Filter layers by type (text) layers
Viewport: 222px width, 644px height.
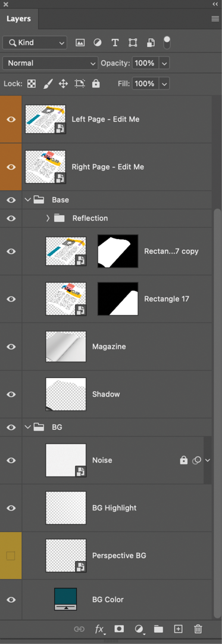[115, 43]
